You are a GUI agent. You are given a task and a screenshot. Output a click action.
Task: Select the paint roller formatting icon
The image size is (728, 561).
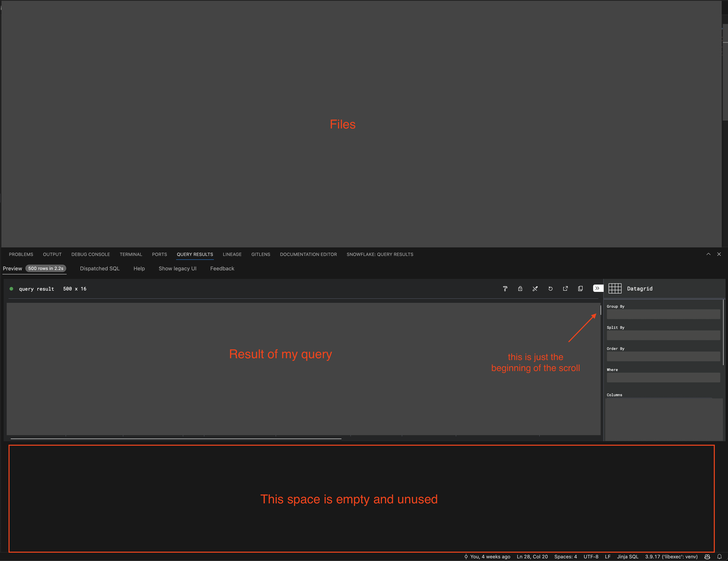pos(505,289)
